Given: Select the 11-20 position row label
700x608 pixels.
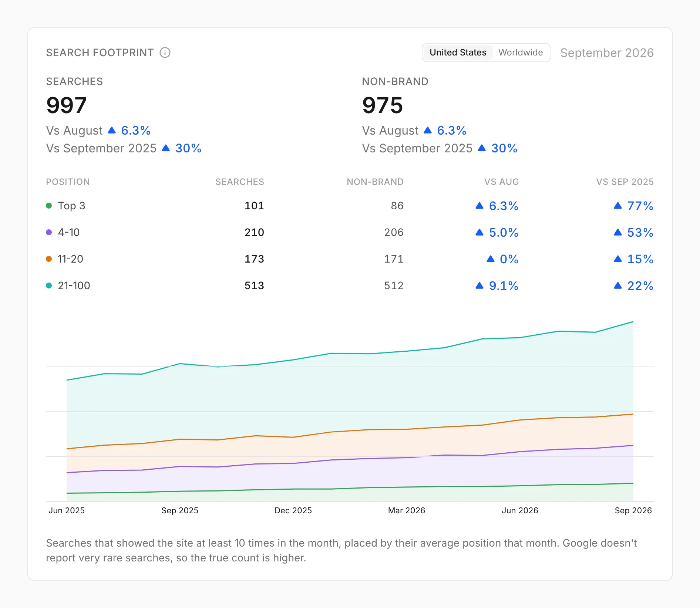Looking at the screenshot, I should (70, 259).
